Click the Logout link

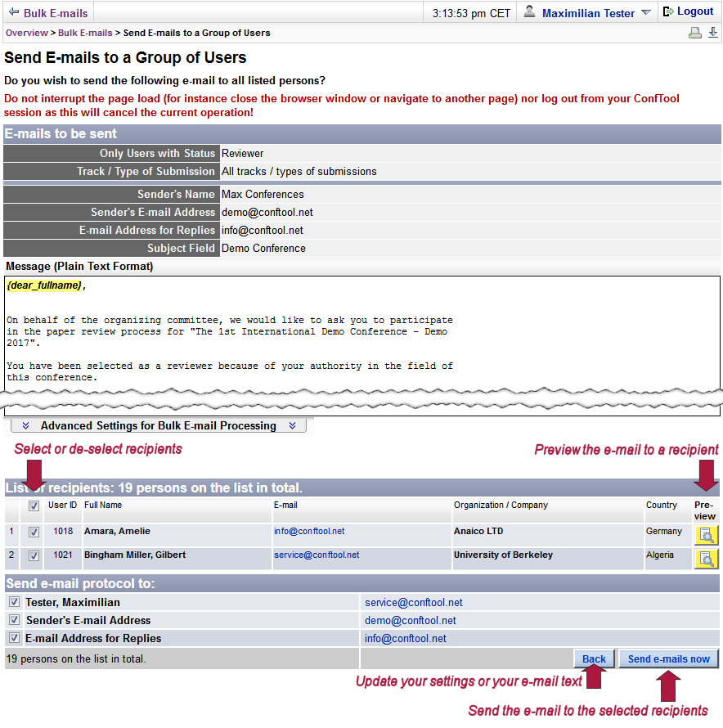tap(694, 11)
